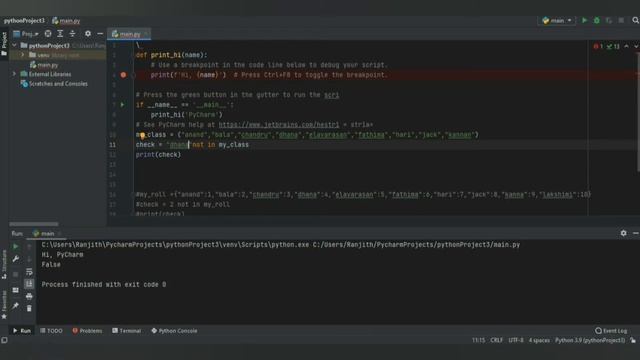Open the Project view dropdown
Screen dimensions: 640x360
[25, 34]
